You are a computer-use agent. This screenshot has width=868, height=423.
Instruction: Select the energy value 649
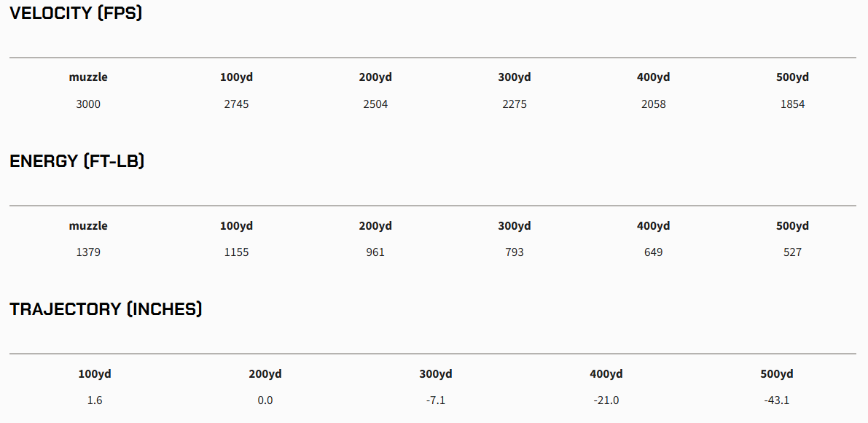[653, 252]
